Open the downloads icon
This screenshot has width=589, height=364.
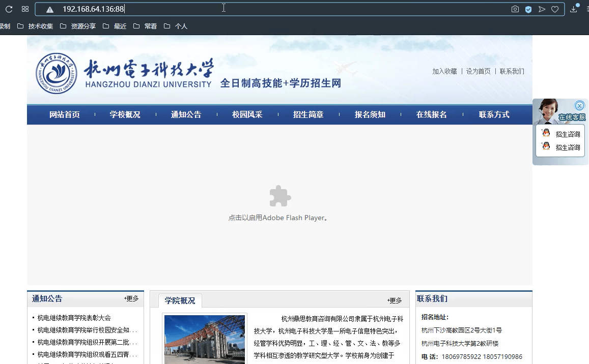pyautogui.click(x=574, y=9)
